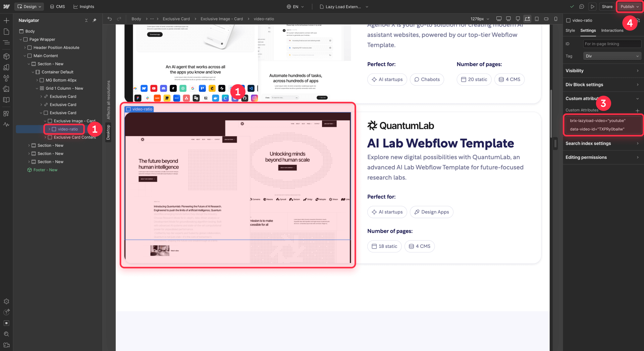This screenshot has width=644, height=351.
Task: Open site settings gear icon
Action: click(6, 301)
